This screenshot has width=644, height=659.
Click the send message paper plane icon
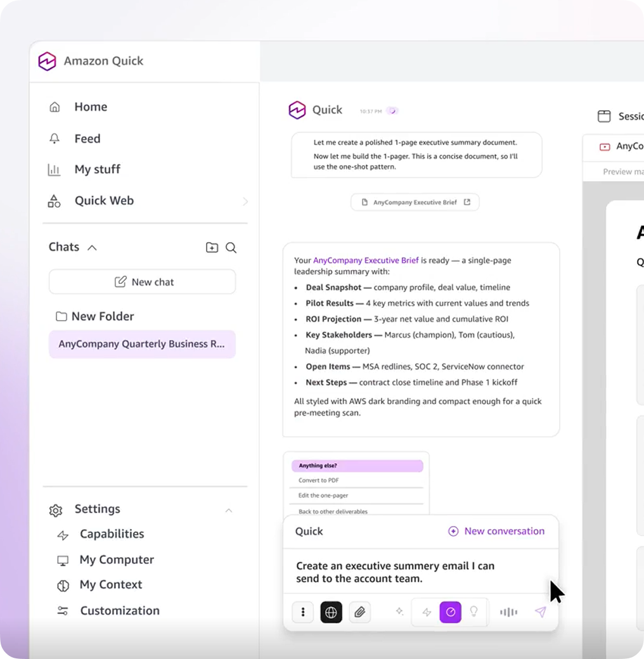540,611
